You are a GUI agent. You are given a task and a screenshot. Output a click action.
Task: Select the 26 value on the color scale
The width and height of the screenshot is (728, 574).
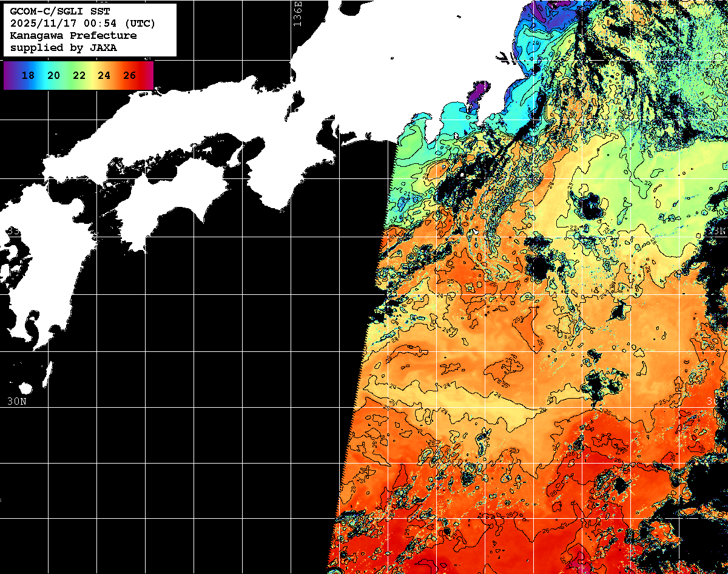point(129,75)
